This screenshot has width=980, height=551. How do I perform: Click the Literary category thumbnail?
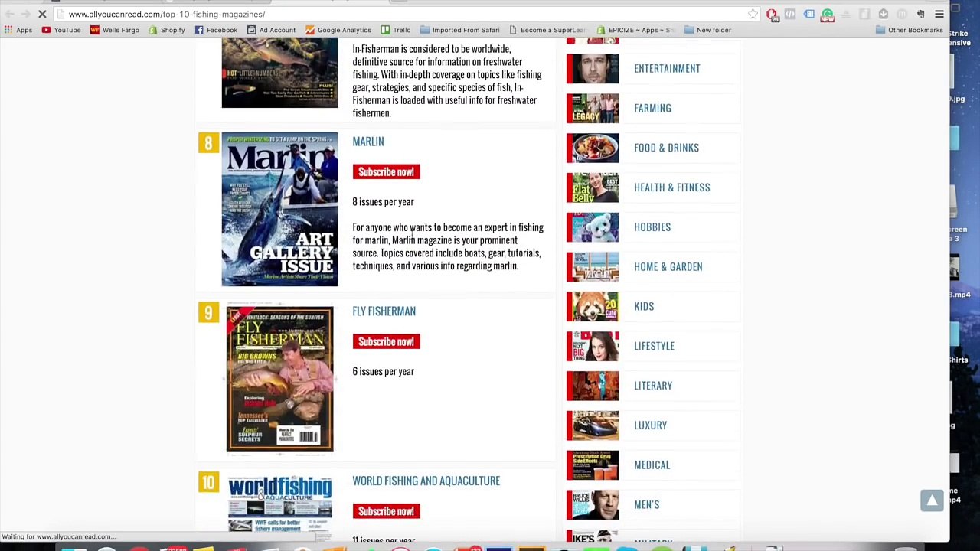[x=593, y=386]
